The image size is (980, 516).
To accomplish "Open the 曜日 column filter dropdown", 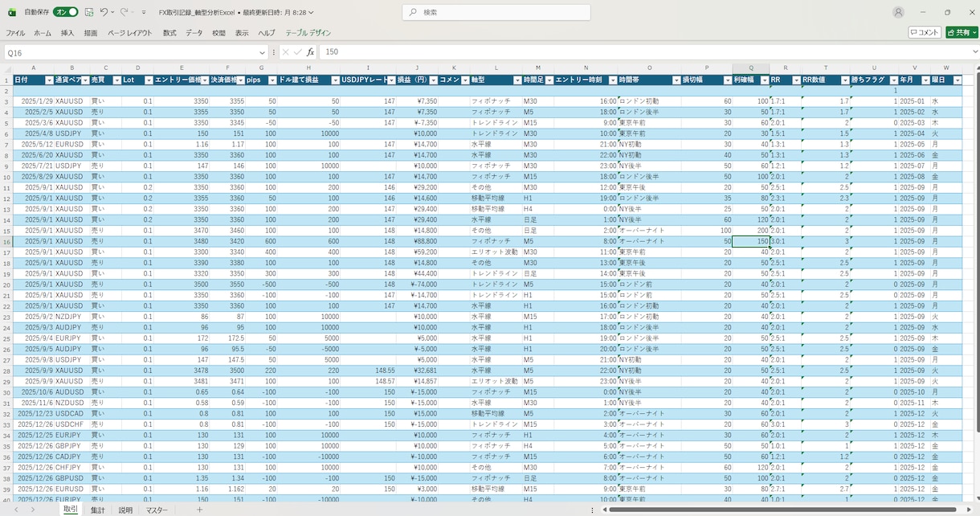I will [x=958, y=80].
